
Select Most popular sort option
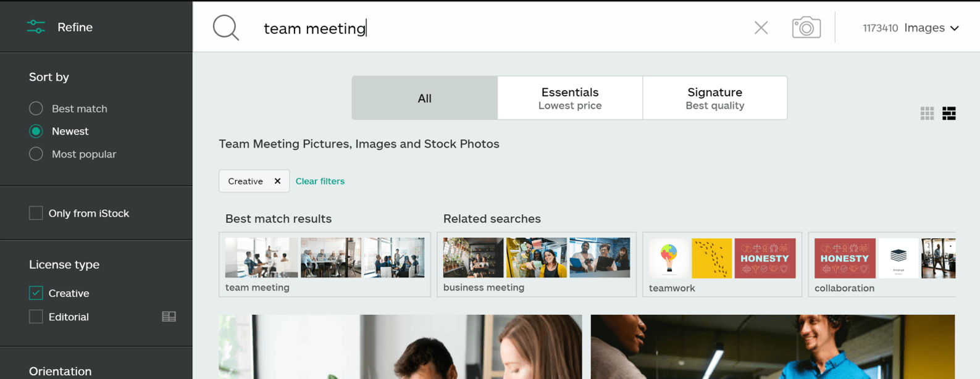click(36, 154)
